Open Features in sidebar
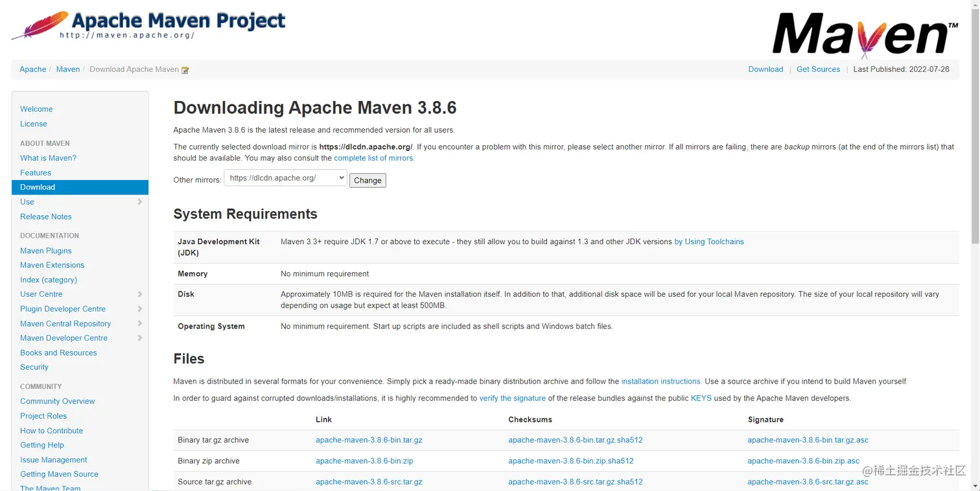Viewport: 980px width, 491px height. 36,173
